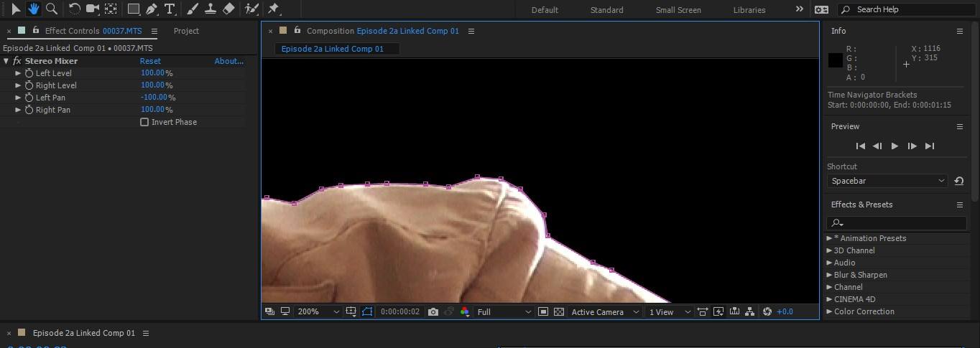Viewport: 980px width, 348px height.
Task: Reset the Stereo Mixer effect
Action: click(150, 61)
